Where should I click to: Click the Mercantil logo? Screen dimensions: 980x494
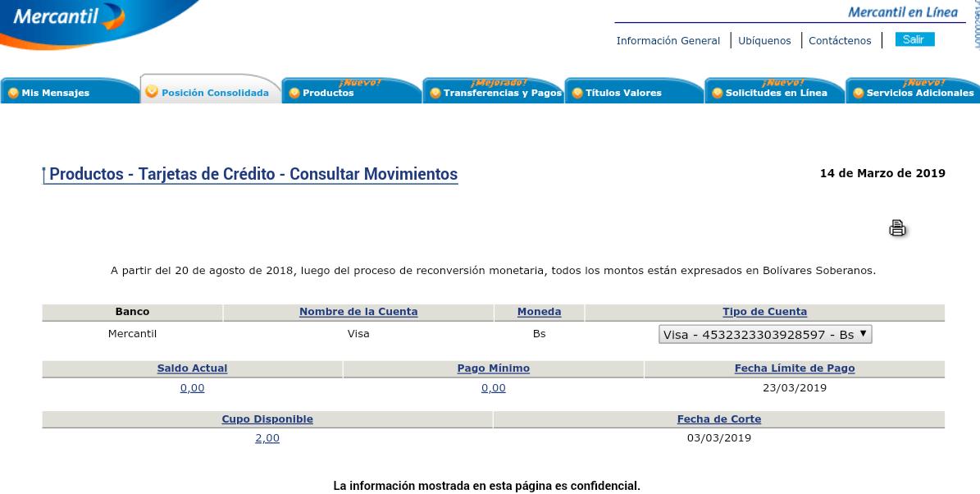click(69, 17)
